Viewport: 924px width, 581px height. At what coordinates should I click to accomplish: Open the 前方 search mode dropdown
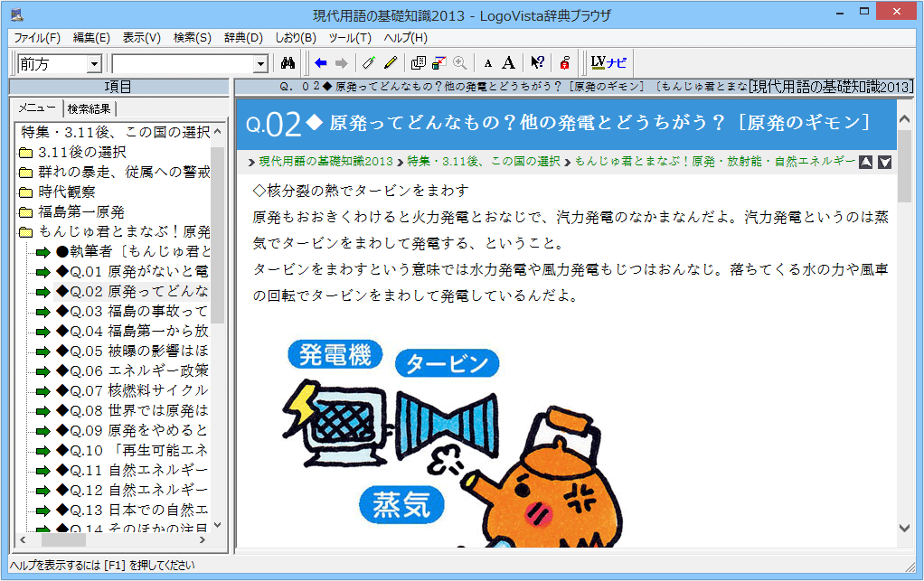94,64
